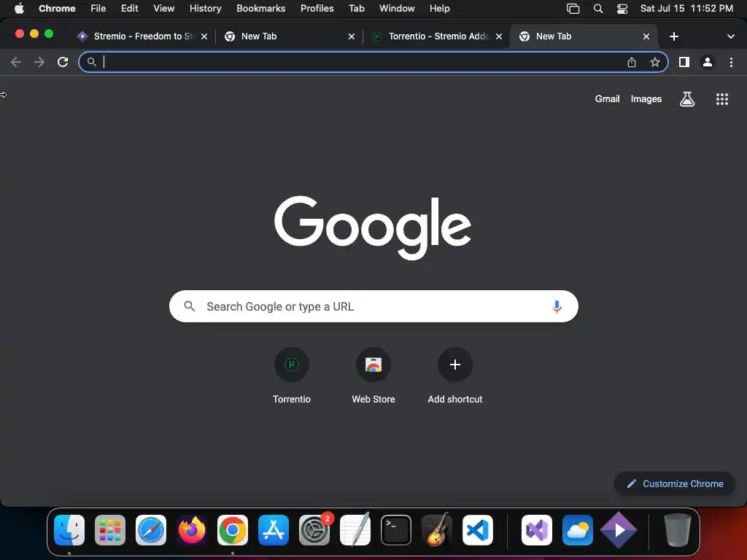Open Visual Studio from the Dock
This screenshot has width=747, height=560.
(x=537, y=530)
